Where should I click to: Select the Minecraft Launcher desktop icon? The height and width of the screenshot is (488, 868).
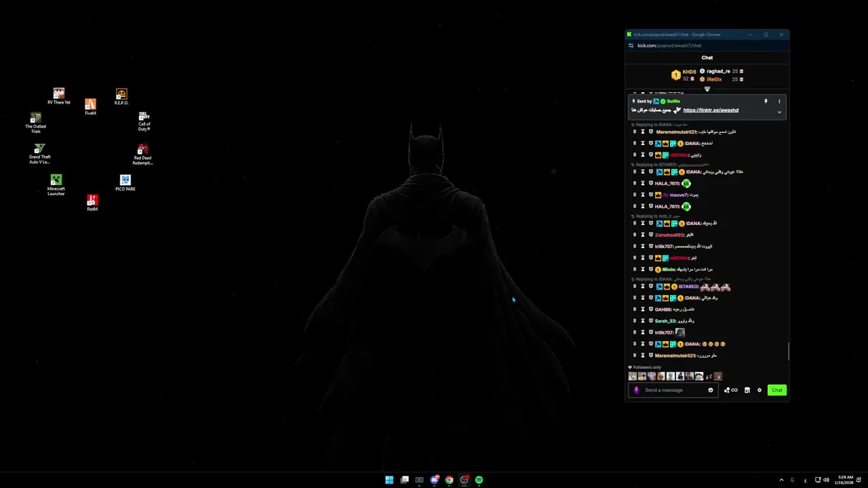pos(56,185)
